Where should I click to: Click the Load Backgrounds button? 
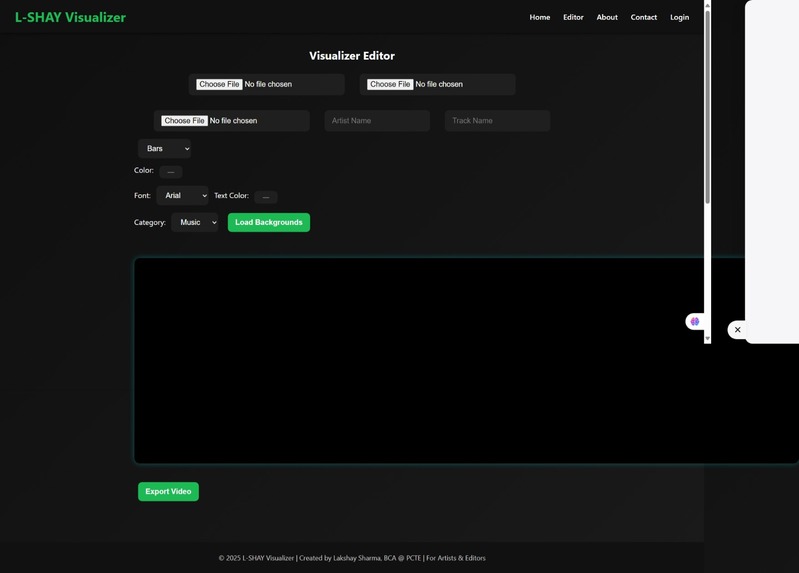[269, 222]
